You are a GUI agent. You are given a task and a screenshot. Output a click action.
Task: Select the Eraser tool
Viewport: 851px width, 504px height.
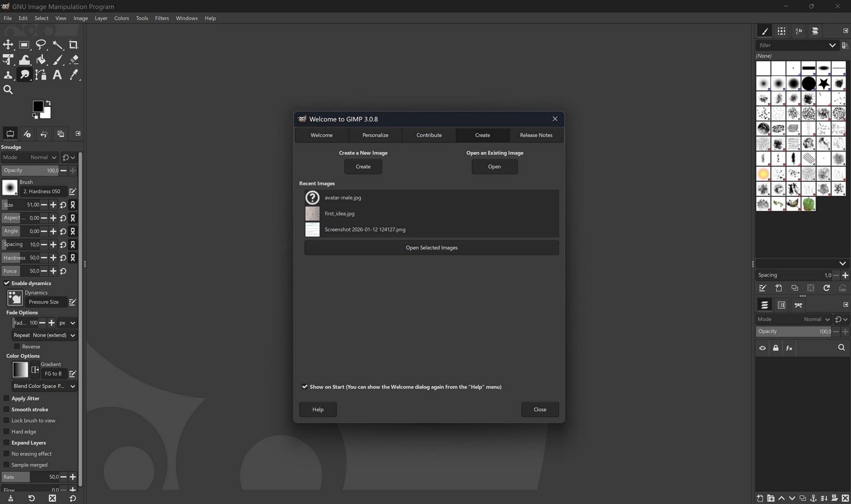pyautogui.click(x=74, y=60)
